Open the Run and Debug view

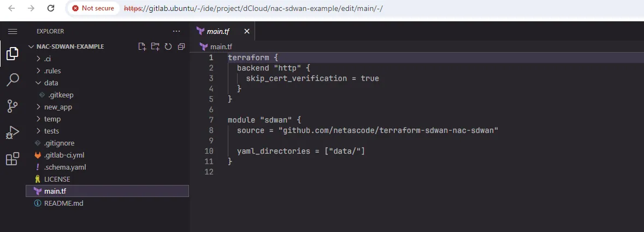[13, 132]
